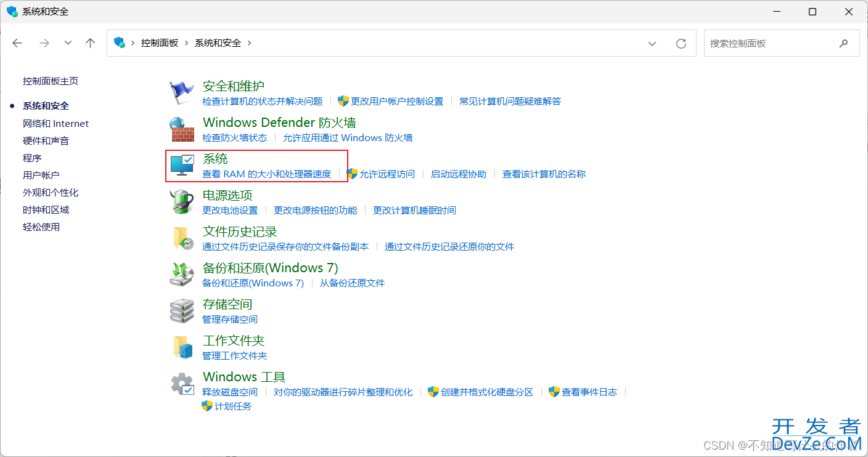Go up one level with up arrow
This screenshot has height=457, width=868.
pos(91,42)
